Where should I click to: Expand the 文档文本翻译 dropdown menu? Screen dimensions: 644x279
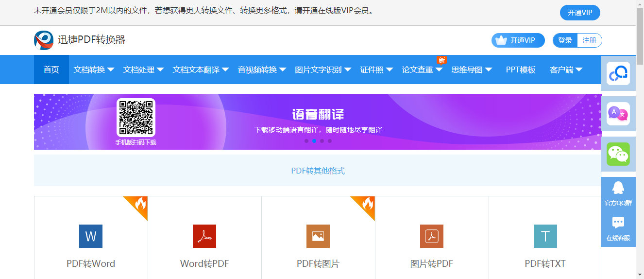[201, 70]
